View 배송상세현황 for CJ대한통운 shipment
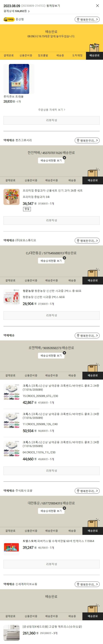 pos(51,261)
